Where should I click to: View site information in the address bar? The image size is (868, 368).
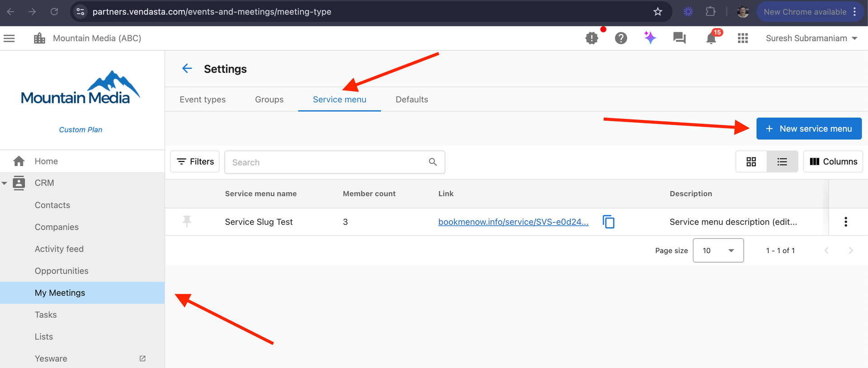pos(80,12)
